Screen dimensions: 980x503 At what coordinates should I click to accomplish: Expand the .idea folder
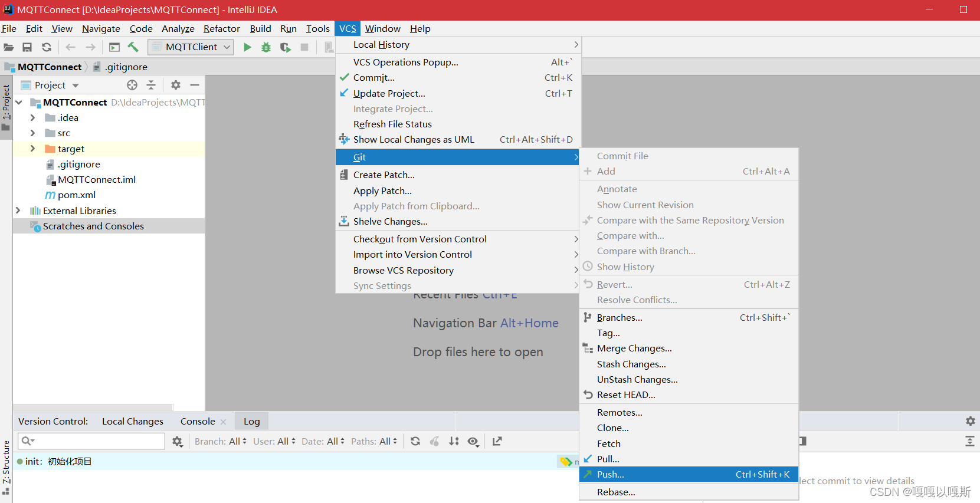point(33,117)
